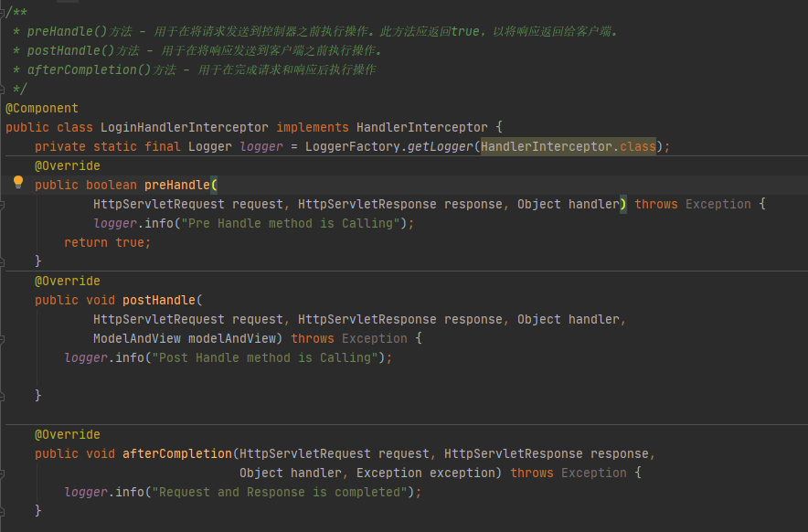The height and width of the screenshot is (532, 808).
Task: Click fold marker beside preHandle parameter line
Action: [3, 204]
